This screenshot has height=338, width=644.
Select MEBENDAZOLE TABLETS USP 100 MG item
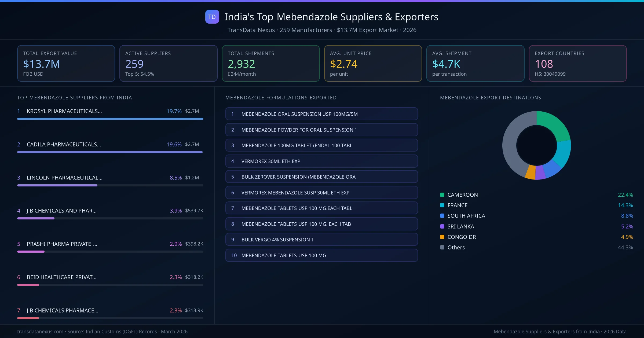tap(321, 255)
